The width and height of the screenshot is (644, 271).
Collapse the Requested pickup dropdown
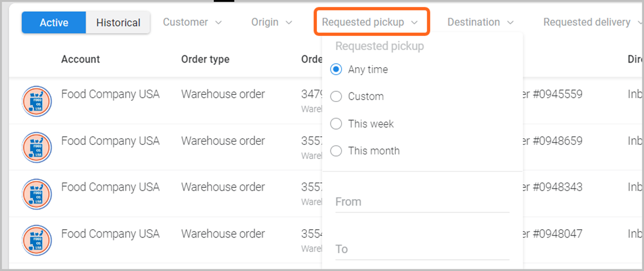coord(370,22)
